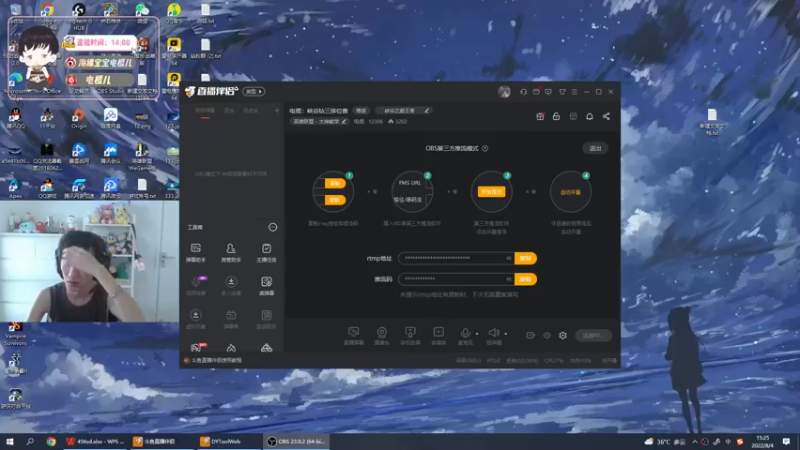The height and width of the screenshot is (450, 800).
Task: Open the danmaku show tool
Action: [x=231, y=319]
